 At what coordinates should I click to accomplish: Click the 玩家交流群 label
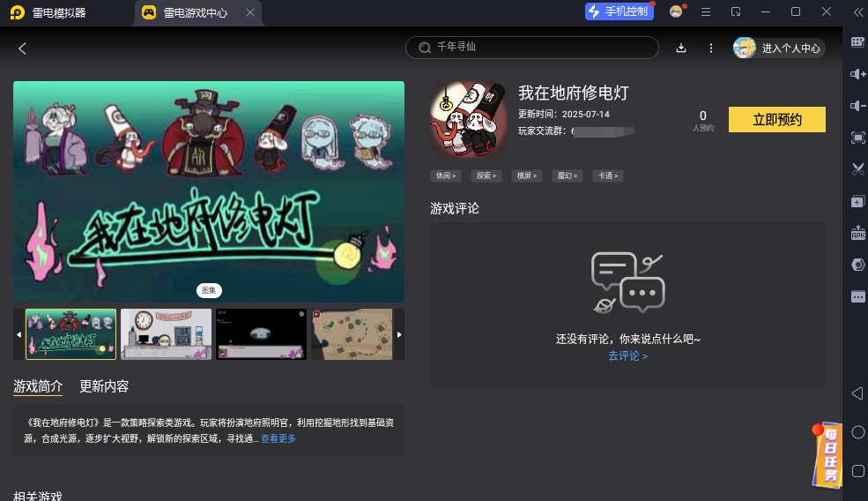541,131
